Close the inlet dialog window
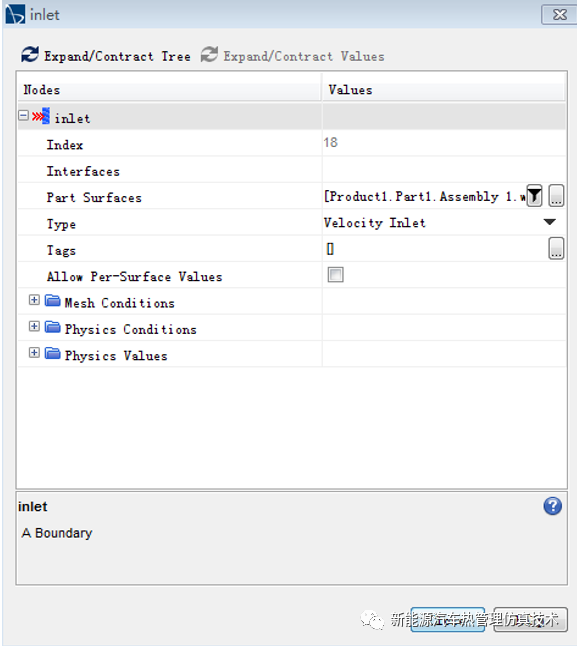Viewport: 577px width, 646px height. point(559,15)
